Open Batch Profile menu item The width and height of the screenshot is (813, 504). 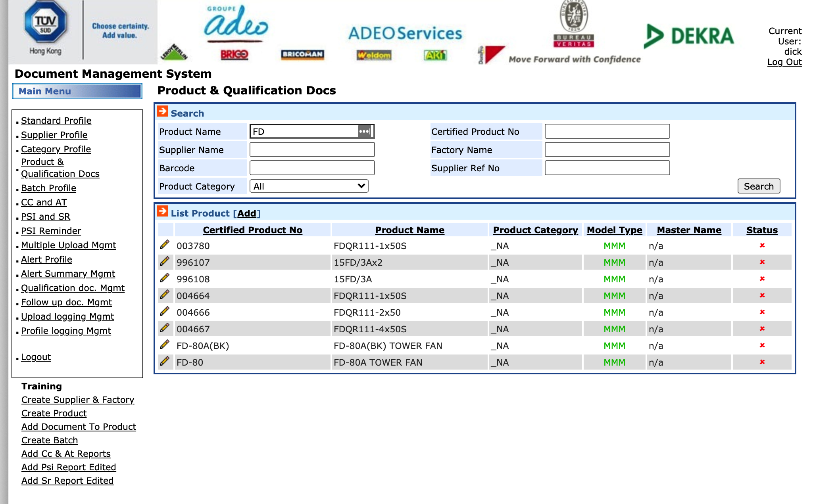(48, 188)
